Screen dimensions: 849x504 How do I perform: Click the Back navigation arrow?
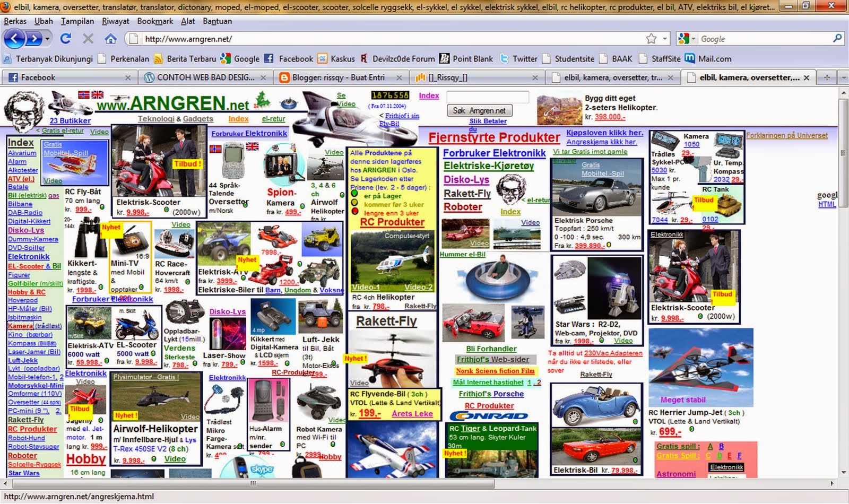pyautogui.click(x=13, y=38)
